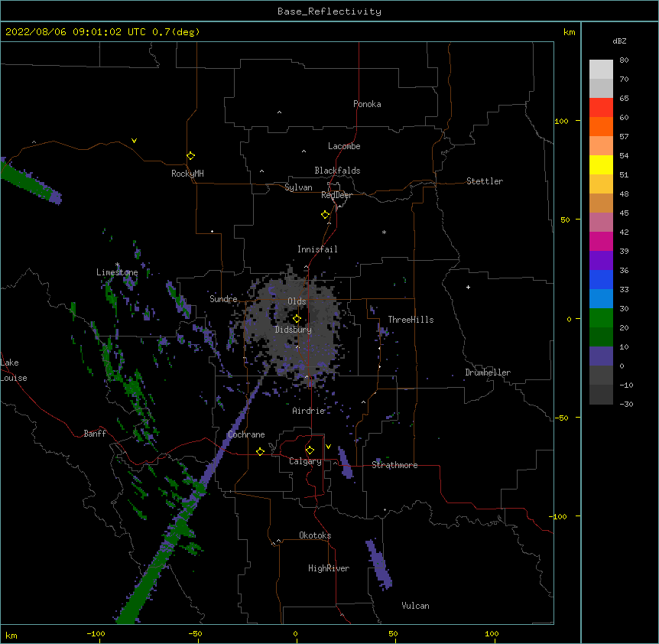This screenshot has height=644, width=659.
Task: Click the Ponoka city label
Action: click(x=367, y=104)
